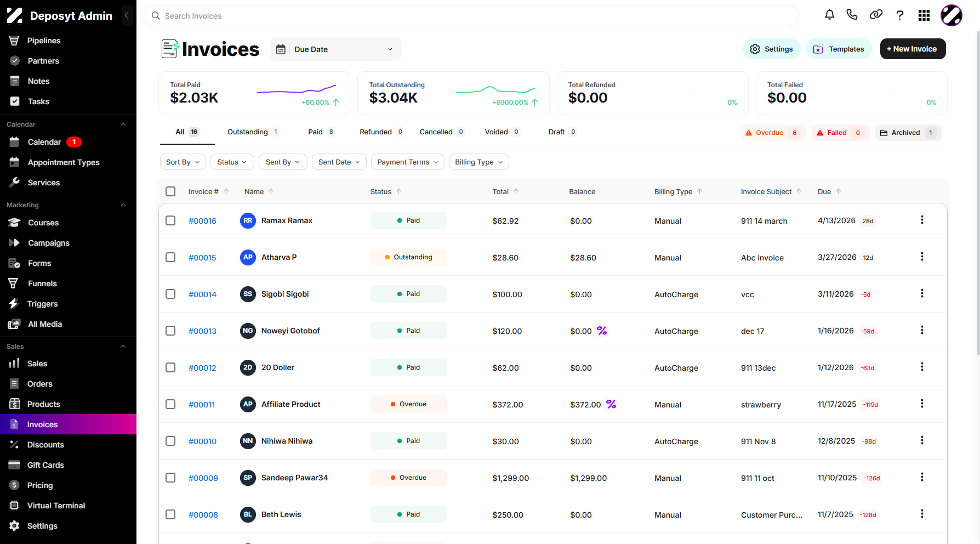Open the notifications bell
The height and width of the screenshot is (544, 980).
(x=830, y=15)
